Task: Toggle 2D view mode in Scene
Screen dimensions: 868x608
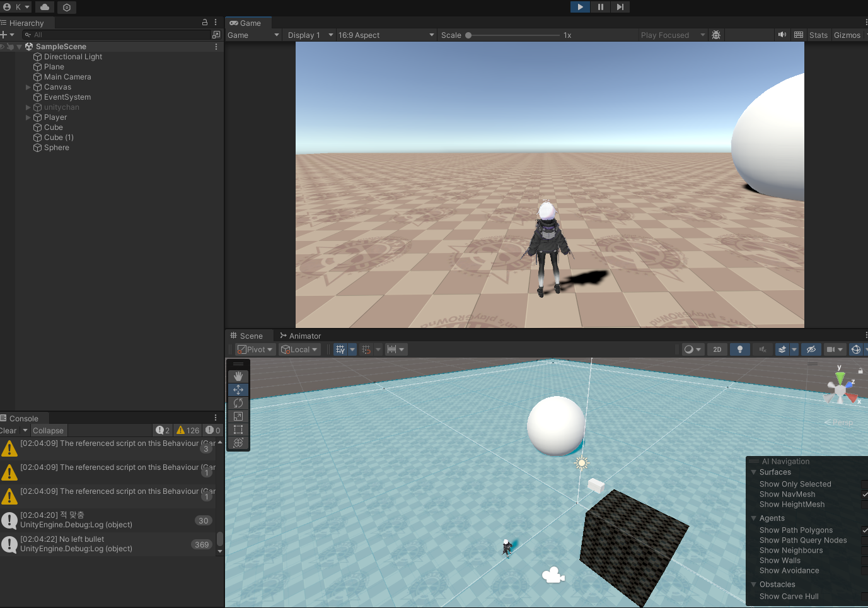Action: pyautogui.click(x=717, y=349)
